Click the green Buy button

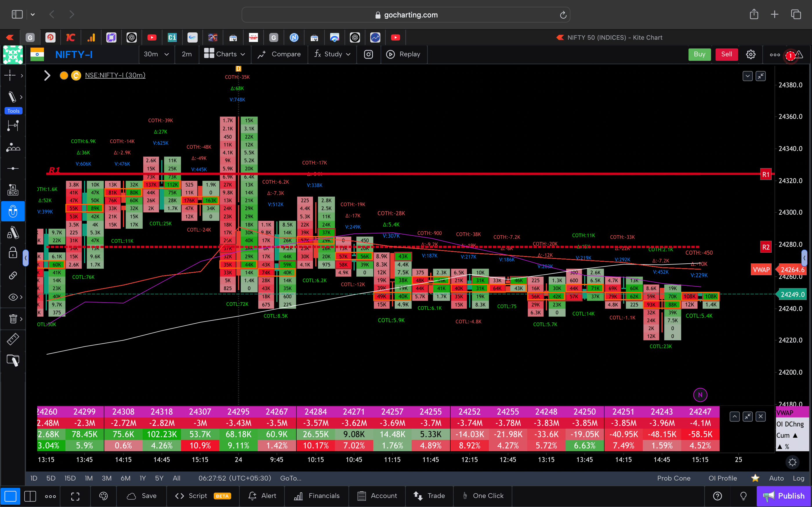pos(699,54)
